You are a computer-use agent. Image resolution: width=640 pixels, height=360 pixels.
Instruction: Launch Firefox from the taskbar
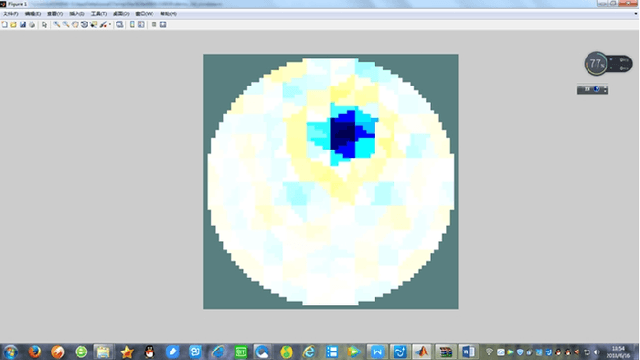tap(35, 352)
